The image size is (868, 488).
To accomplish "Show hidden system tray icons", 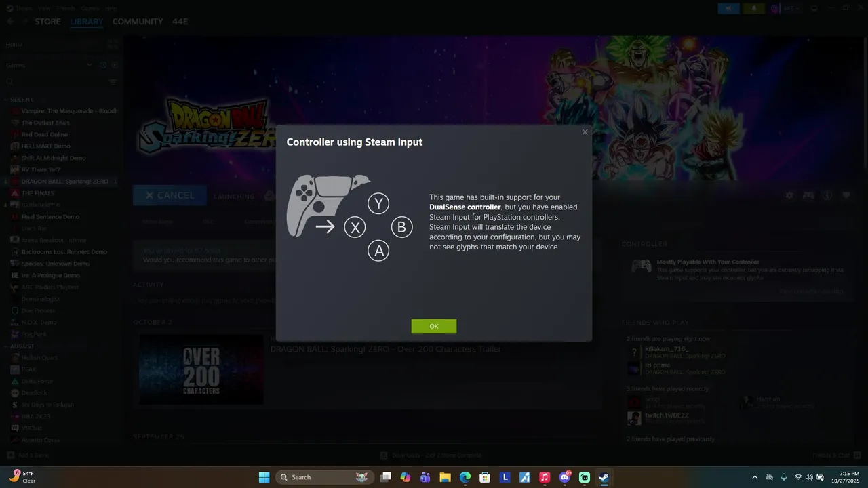I will click(x=754, y=477).
